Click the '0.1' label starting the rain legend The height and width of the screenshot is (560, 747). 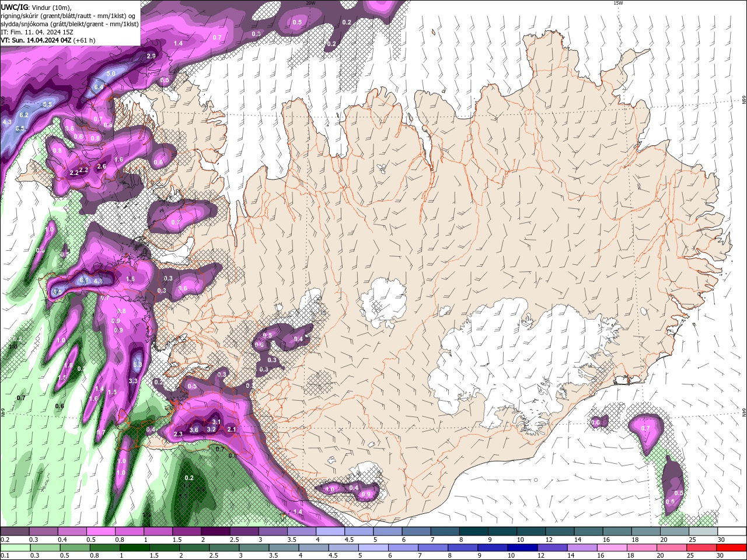coord(4,556)
